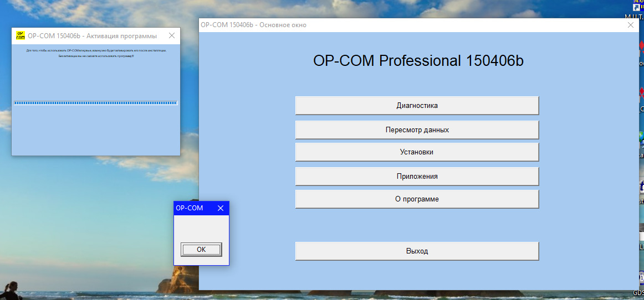Click the blue OP-COM dialog title bar
644x300 pixels.
point(194,208)
